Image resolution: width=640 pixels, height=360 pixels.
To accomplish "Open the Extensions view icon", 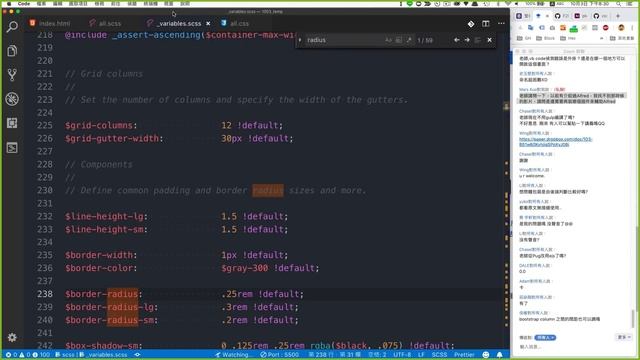I will point(12,123).
